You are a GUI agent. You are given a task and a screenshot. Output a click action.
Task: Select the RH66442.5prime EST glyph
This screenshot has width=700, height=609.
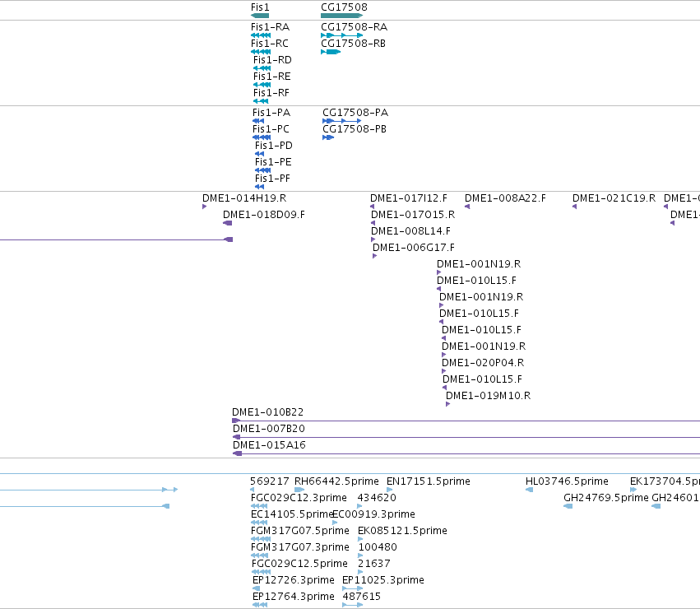(299, 490)
